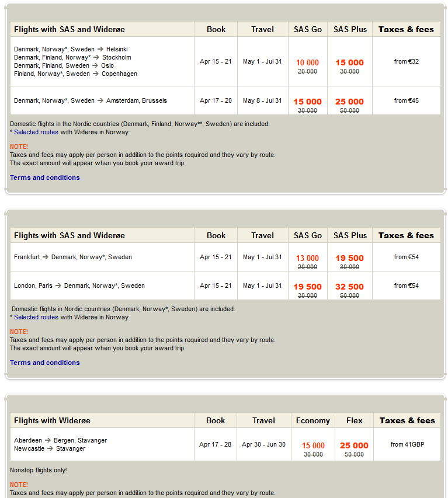Click the 'from €45' taxes cell
The image size is (448, 498).
coord(406,100)
